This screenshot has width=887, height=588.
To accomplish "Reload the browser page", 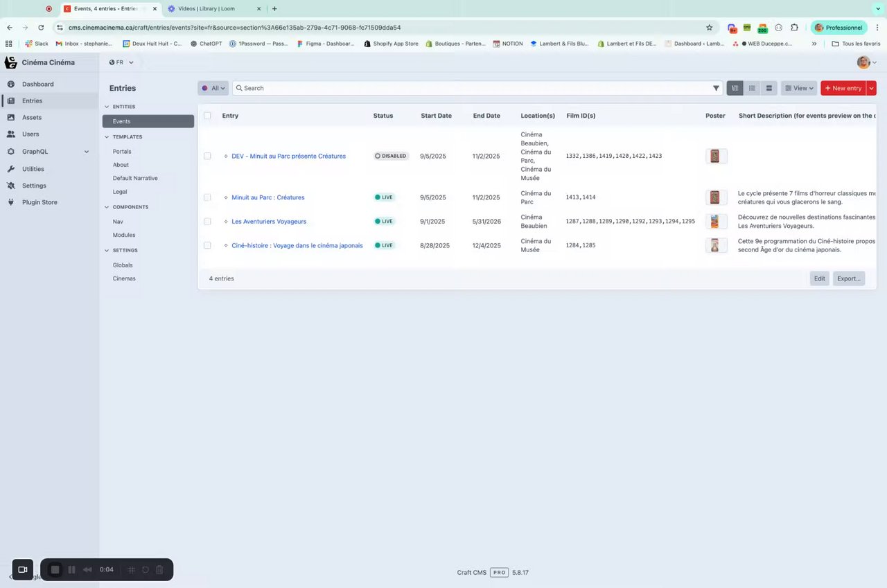I will coord(41,28).
